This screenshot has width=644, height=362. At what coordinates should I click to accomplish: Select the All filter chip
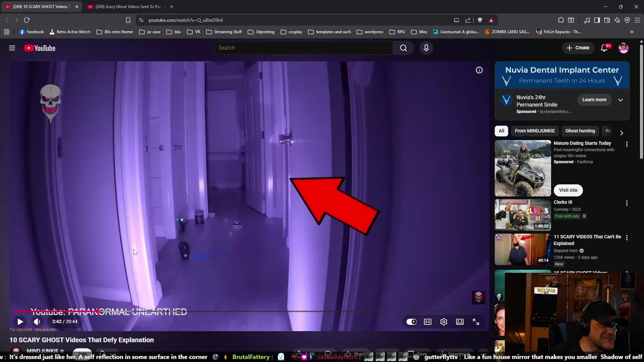point(501,131)
